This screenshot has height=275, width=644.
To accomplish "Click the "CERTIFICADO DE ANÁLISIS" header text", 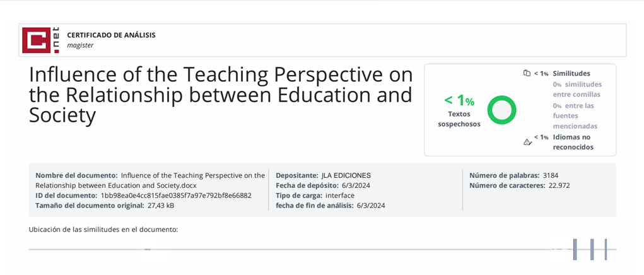I will pyautogui.click(x=111, y=35).
